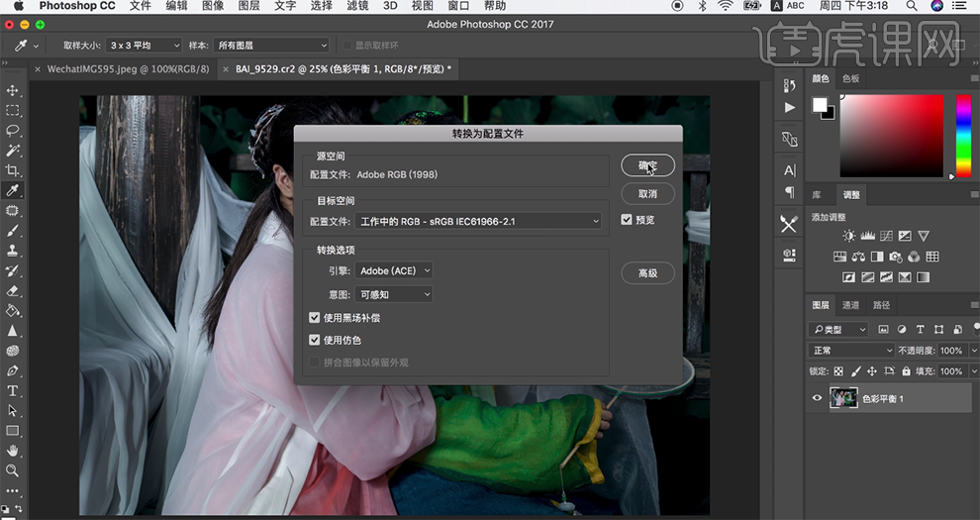Select the Horizontal Type tool
The height and width of the screenshot is (520, 980).
(x=13, y=390)
